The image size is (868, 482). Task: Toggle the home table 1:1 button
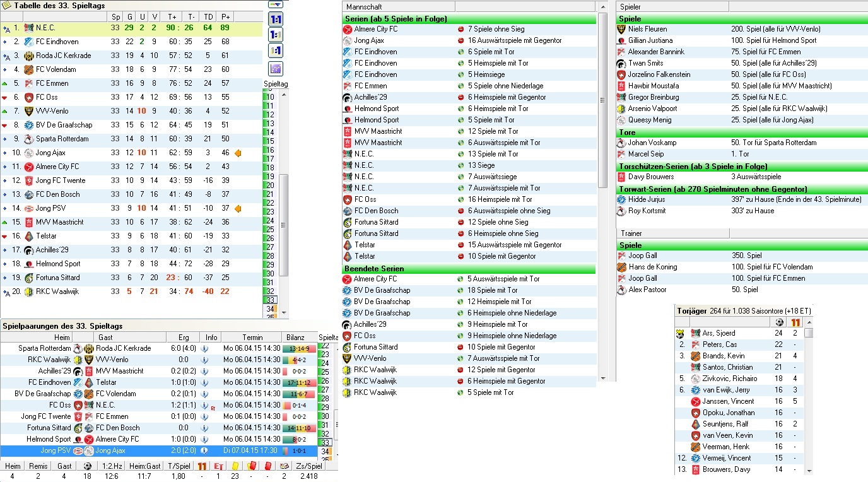[276, 35]
